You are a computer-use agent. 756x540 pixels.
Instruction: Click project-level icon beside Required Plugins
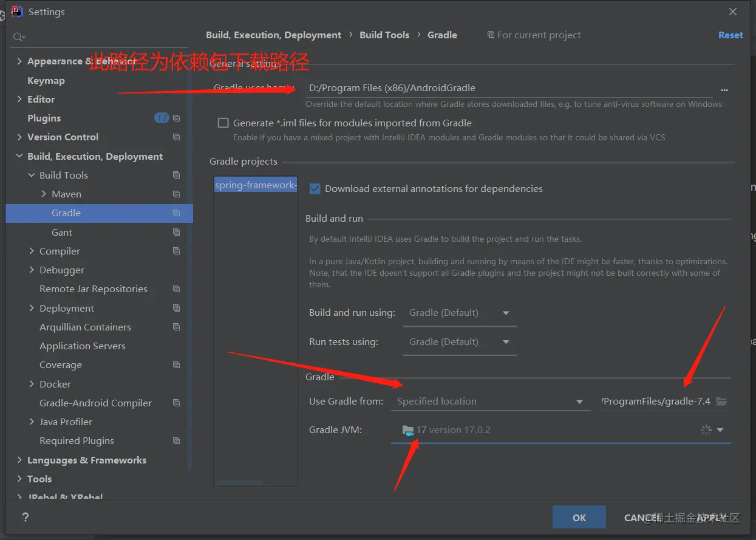pyautogui.click(x=177, y=441)
